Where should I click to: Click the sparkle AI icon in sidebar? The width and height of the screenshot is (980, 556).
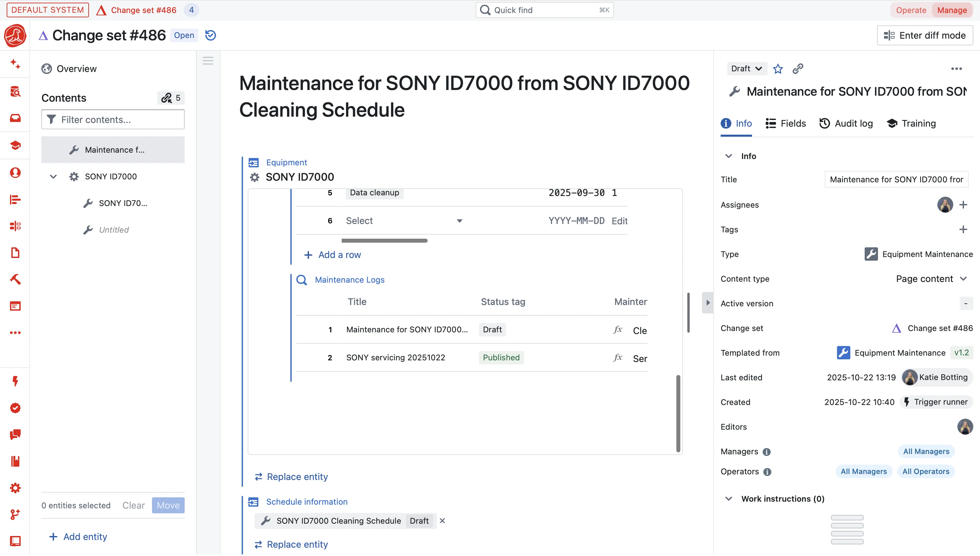(15, 64)
